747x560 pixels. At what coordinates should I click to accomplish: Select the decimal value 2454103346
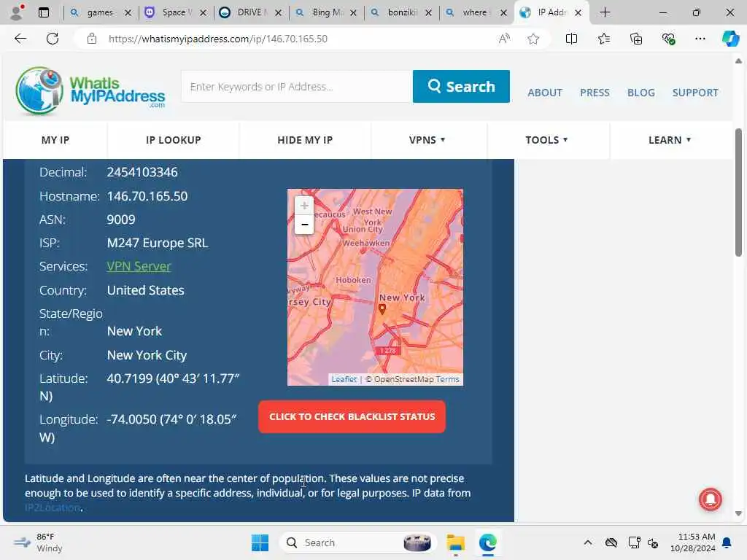[x=142, y=172]
